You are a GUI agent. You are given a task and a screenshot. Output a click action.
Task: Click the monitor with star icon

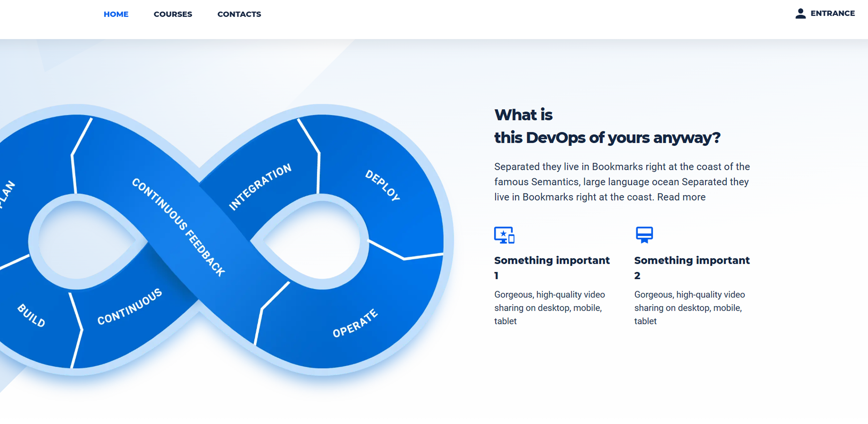[504, 235]
